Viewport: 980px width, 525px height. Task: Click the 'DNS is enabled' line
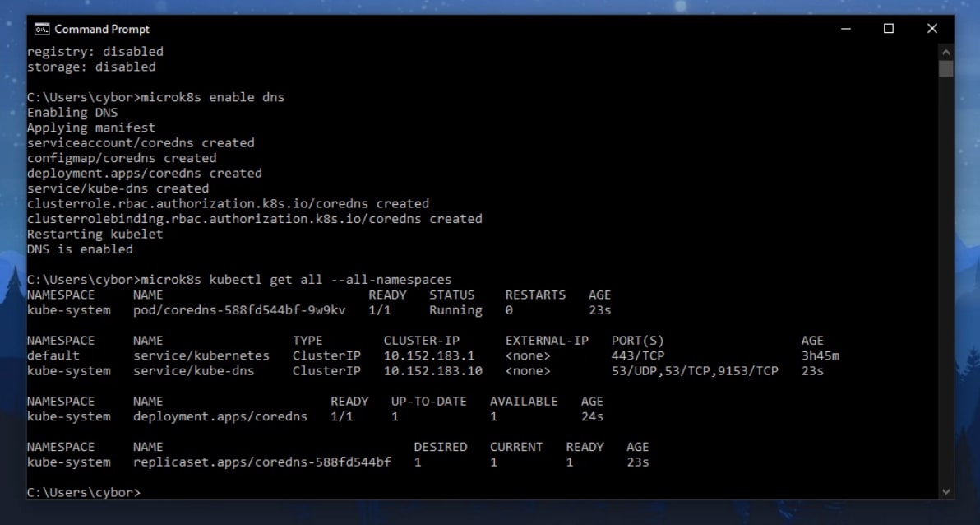click(80, 249)
